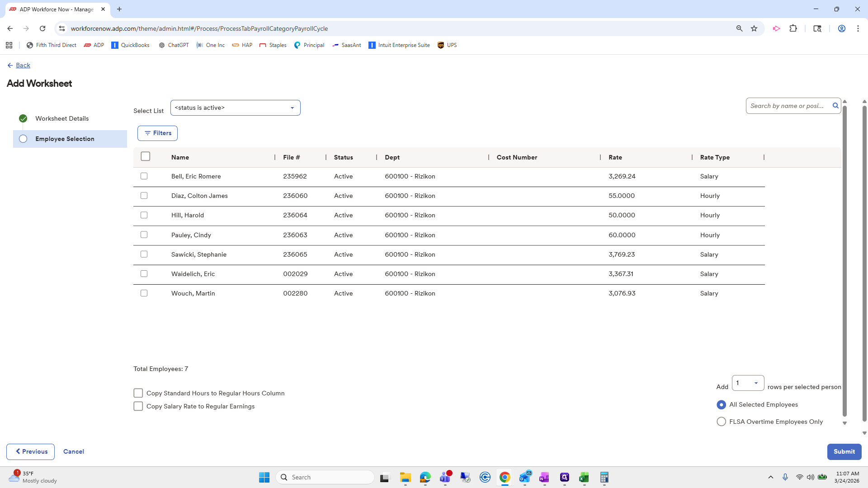
Task: Open the Select List status dropdown
Action: coord(235,108)
